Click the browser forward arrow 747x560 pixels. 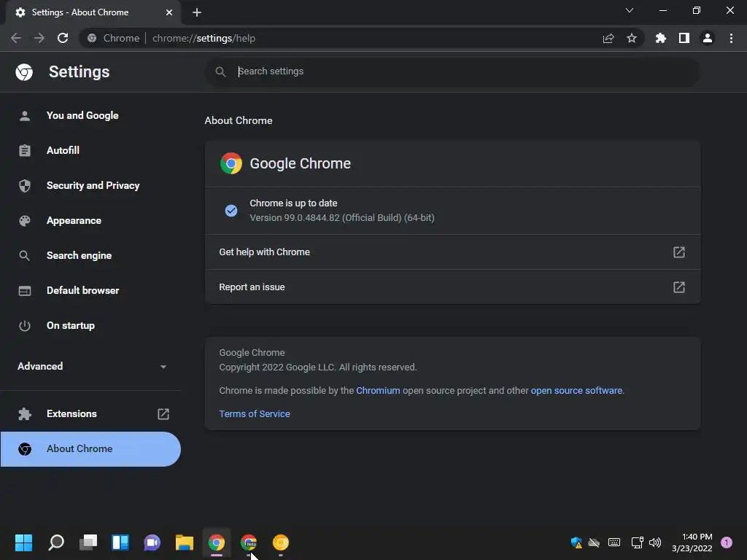pos(39,38)
